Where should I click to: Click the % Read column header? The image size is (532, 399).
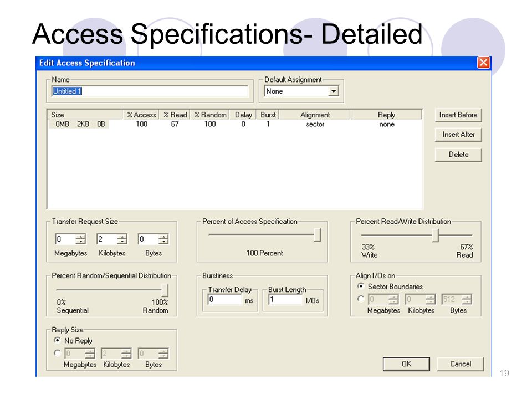click(175, 115)
